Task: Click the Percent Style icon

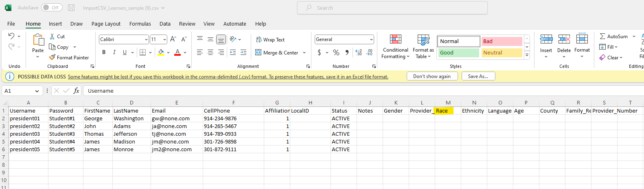Action: [336, 52]
